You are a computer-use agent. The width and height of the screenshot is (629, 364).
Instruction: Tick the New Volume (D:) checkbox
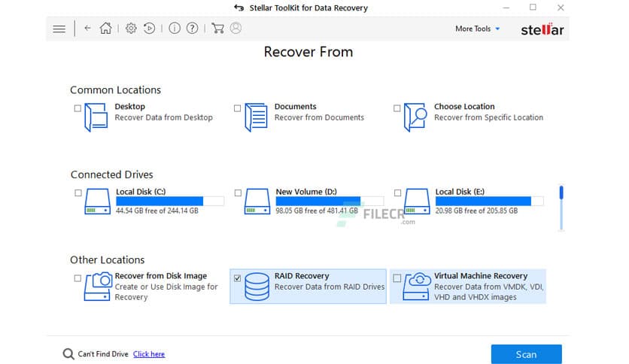[238, 193]
